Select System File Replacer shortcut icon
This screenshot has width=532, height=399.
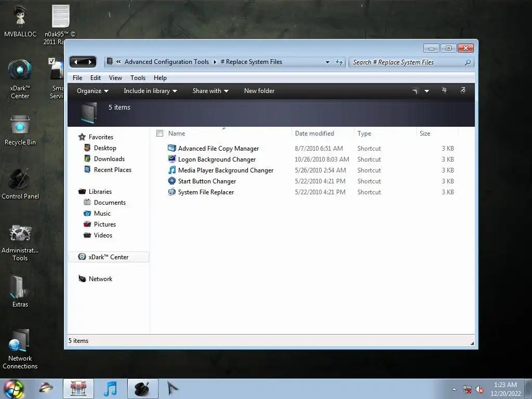[172, 192]
